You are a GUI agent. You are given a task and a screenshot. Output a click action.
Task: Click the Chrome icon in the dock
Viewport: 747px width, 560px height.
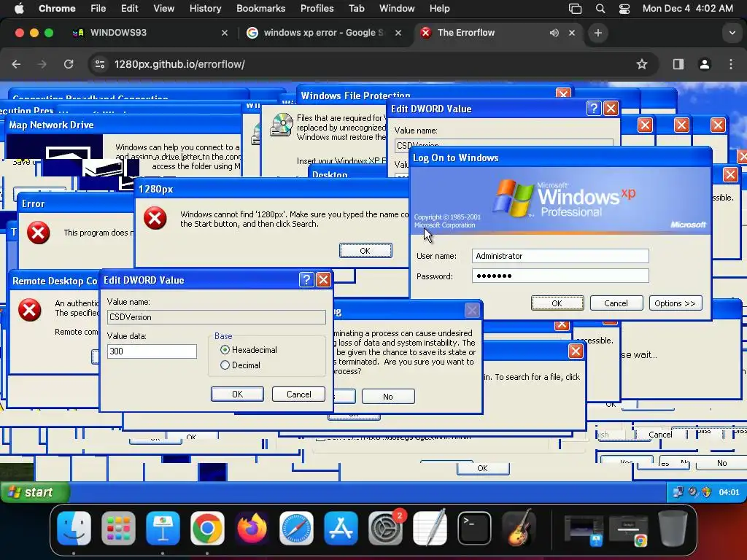[x=207, y=528]
